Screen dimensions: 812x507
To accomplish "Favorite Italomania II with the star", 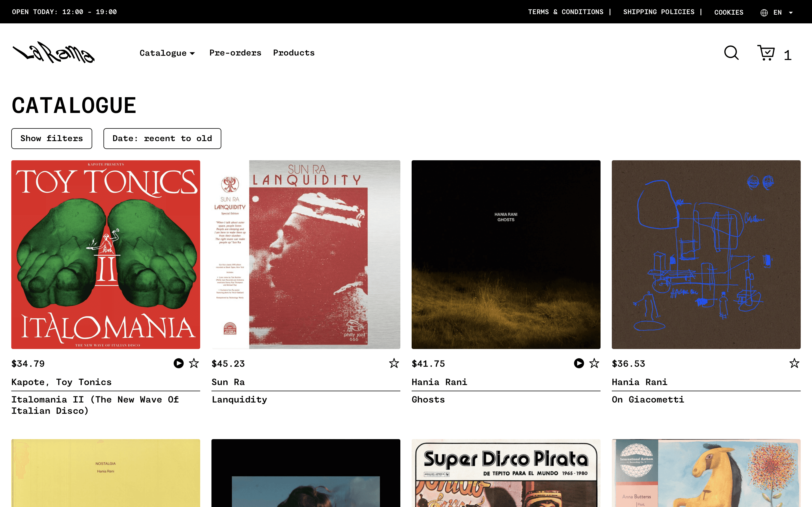I will click(x=194, y=363).
